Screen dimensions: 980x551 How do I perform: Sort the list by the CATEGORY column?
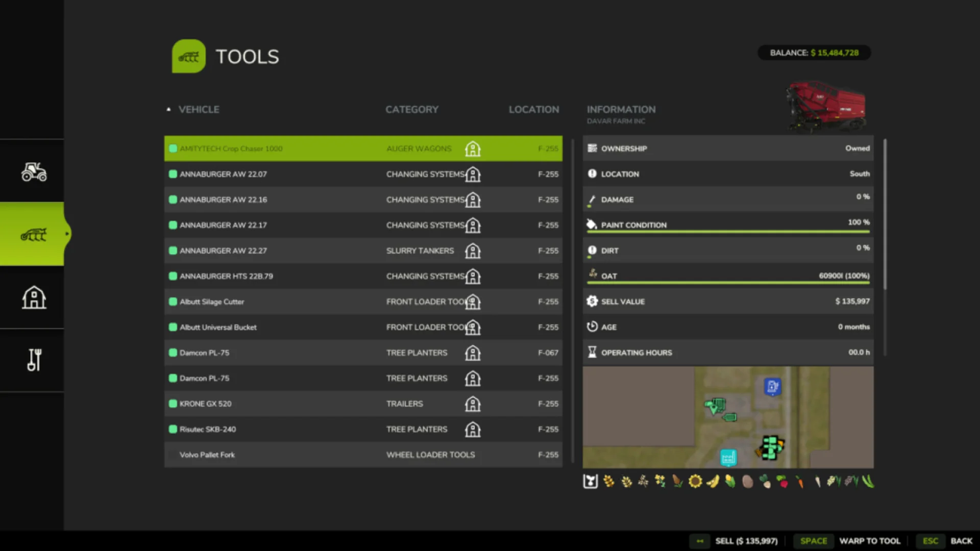point(411,109)
